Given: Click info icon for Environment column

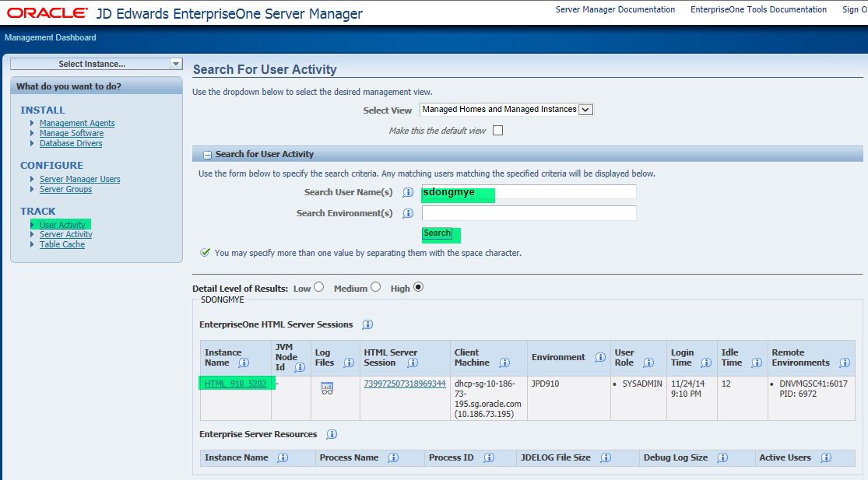Looking at the screenshot, I should click(x=600, y=357).
